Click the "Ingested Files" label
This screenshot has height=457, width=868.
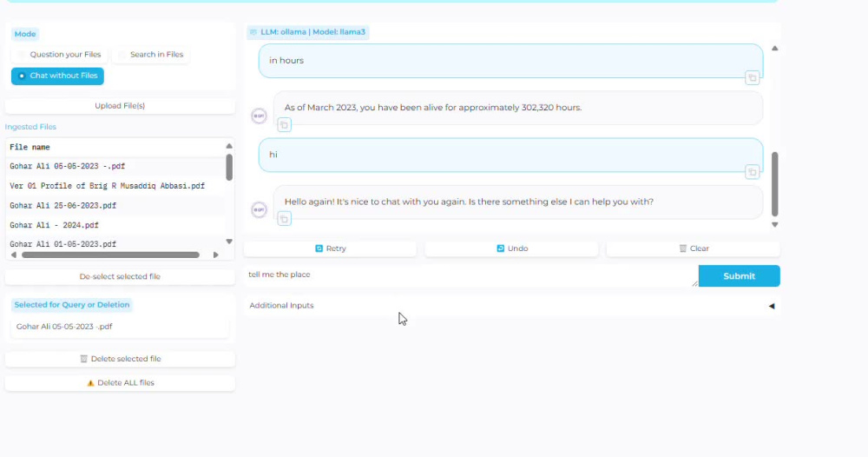[x=30, y=127]
